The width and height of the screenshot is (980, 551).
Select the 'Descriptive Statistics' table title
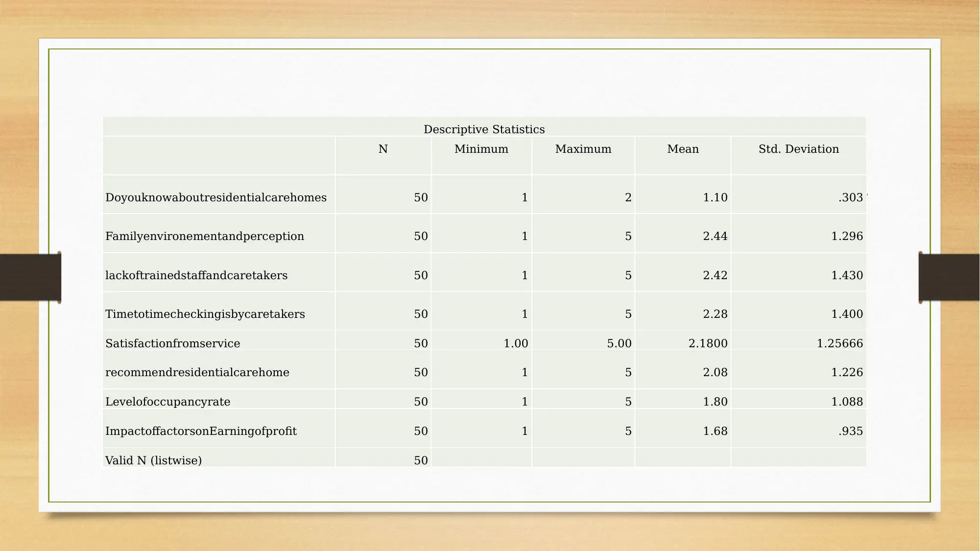(484, 129)
